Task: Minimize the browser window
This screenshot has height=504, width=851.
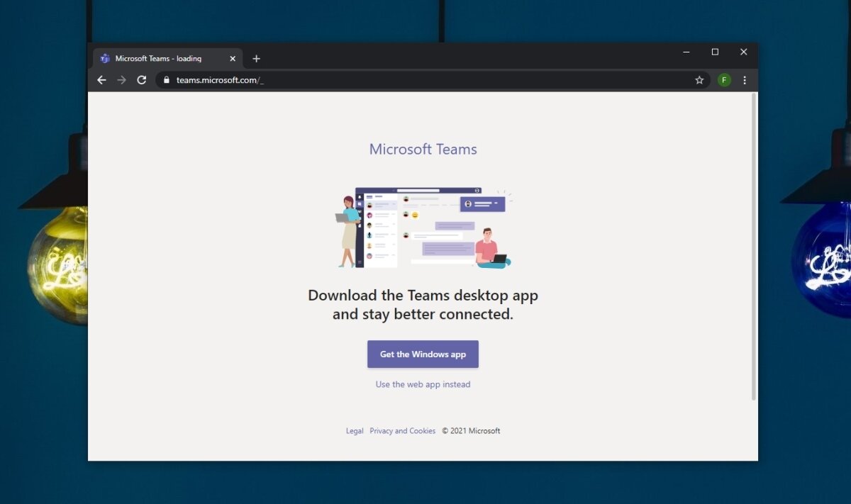Action: point(686,52)
